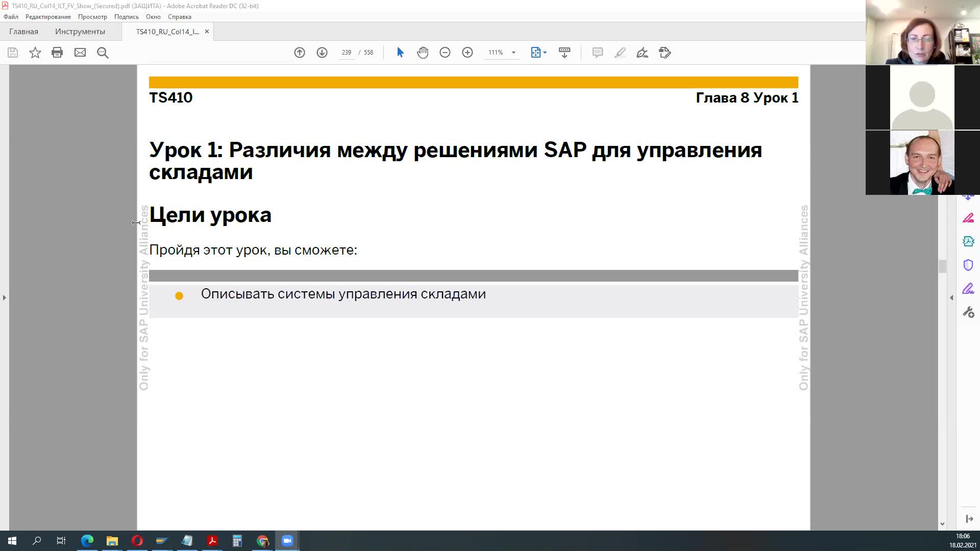Screen dimensions: 980x551
Task: Open the Редактирование menu
Action: tap(48, 17)
